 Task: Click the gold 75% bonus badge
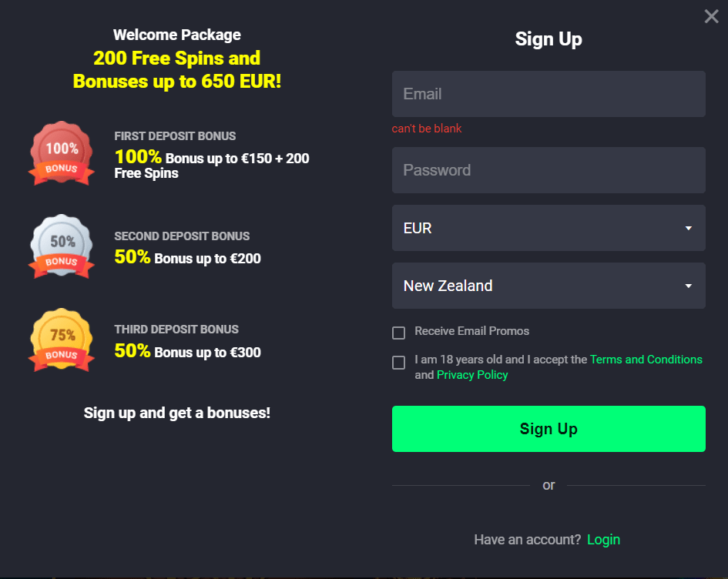click(x=62, y=340)
